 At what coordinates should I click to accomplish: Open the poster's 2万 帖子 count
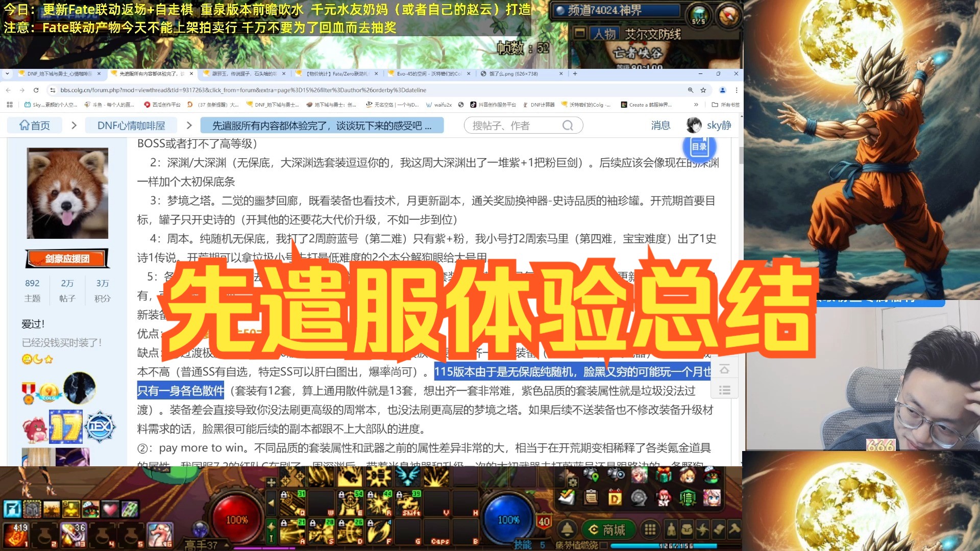[67, 290]
